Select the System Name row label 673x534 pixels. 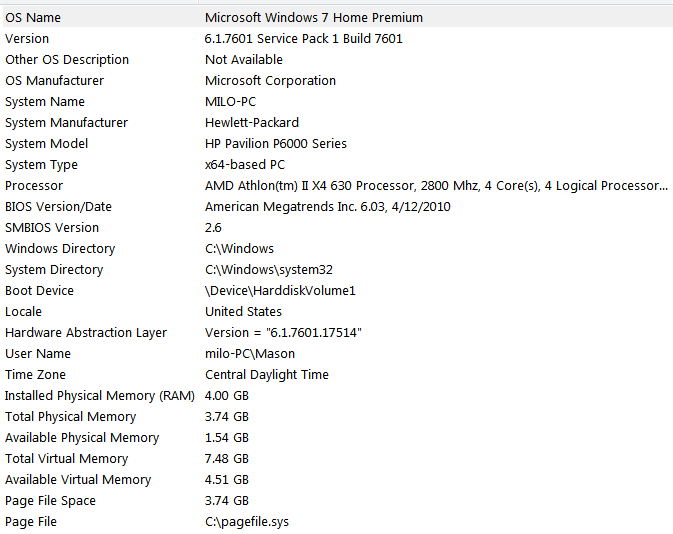(x=45, y=102)
